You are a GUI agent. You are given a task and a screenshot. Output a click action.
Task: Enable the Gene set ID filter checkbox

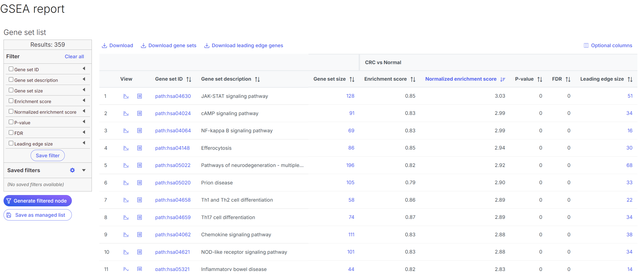(11, 69)
